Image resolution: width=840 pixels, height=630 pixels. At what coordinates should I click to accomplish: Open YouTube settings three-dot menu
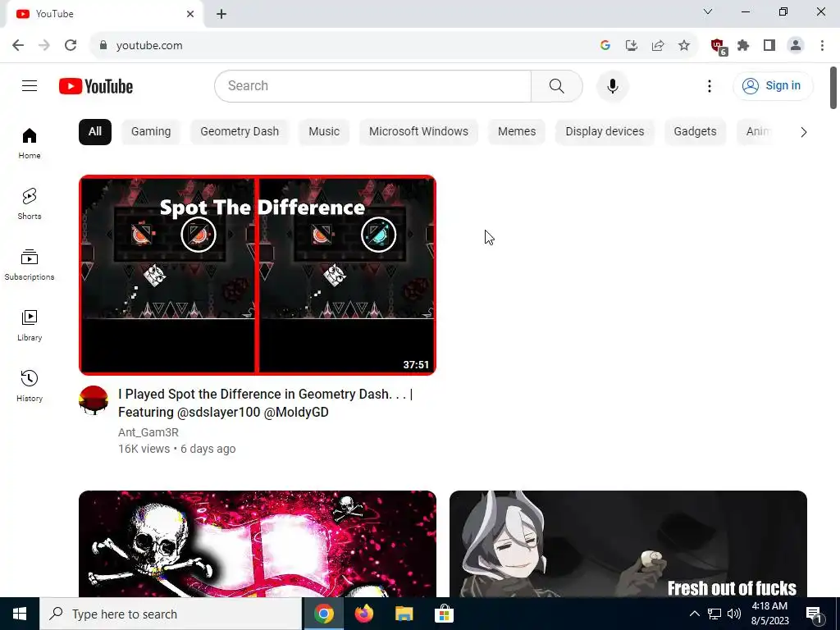click(710, 85)
